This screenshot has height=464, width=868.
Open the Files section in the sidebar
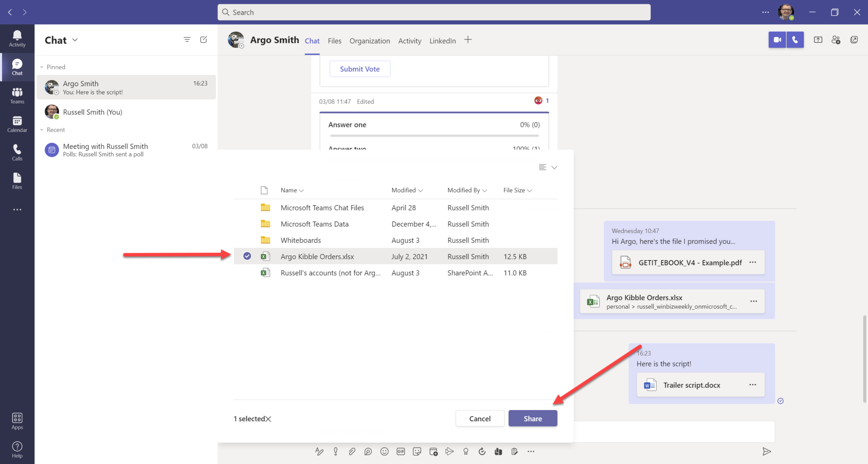click(x=17, y=181)
